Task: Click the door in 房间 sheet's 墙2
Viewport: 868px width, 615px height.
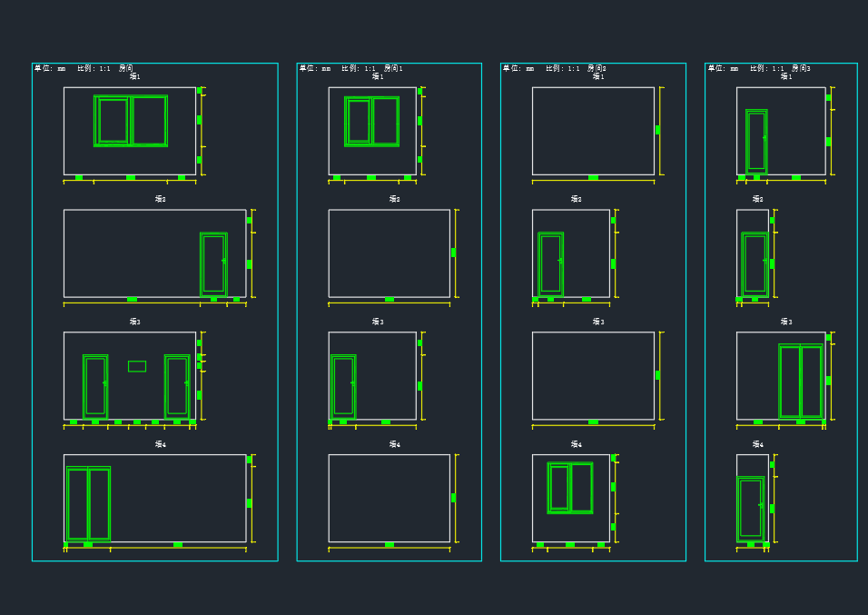Action: [x=213, y=263]
